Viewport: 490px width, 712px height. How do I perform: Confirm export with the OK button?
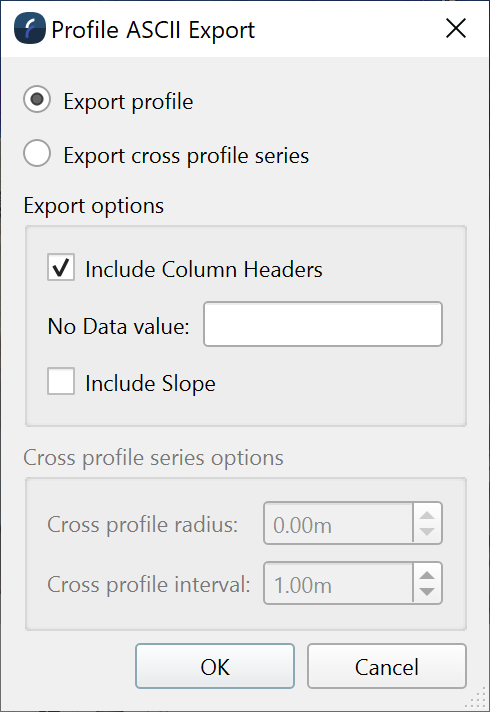pos(215,666)
